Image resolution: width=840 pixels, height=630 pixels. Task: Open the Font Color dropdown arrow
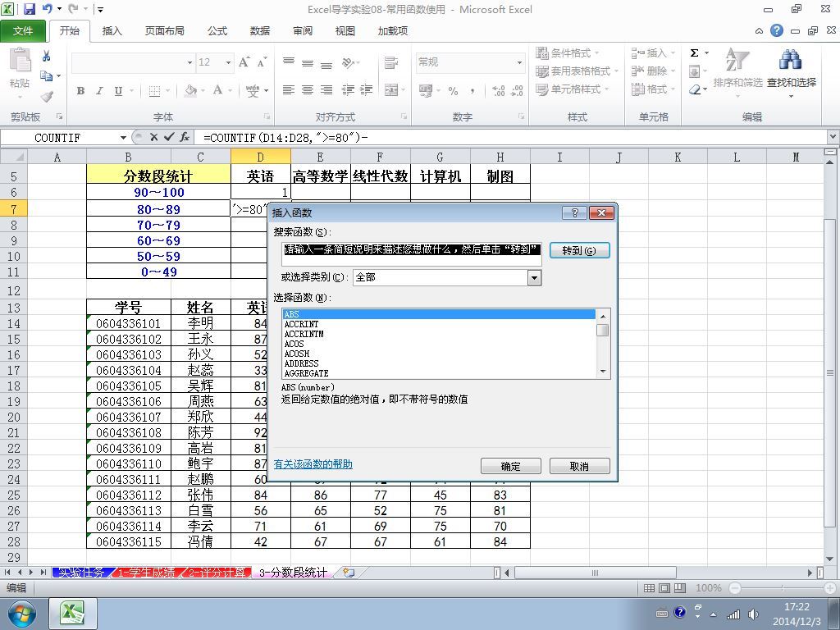click(231, 90)
